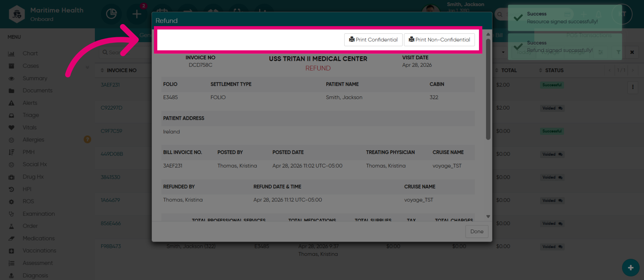Click comment icon on 3841530 Voided status
Screen dimensions: 644x280
[560, 178]
